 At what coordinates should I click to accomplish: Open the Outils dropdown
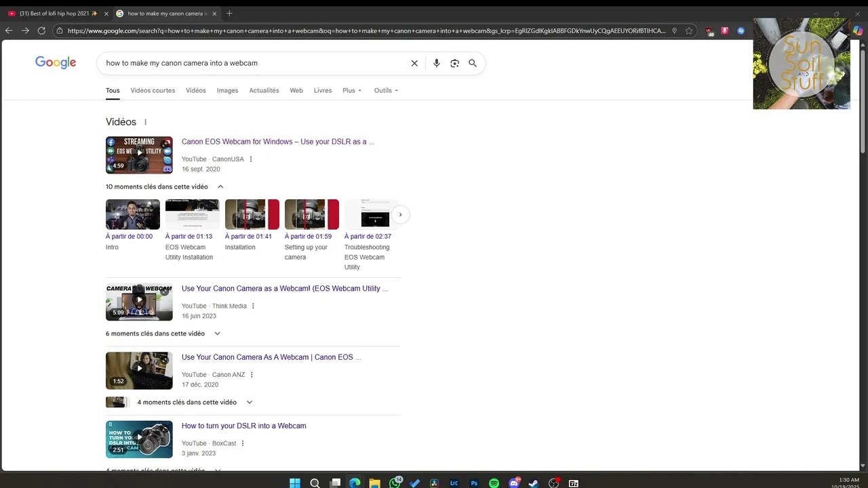386,90
